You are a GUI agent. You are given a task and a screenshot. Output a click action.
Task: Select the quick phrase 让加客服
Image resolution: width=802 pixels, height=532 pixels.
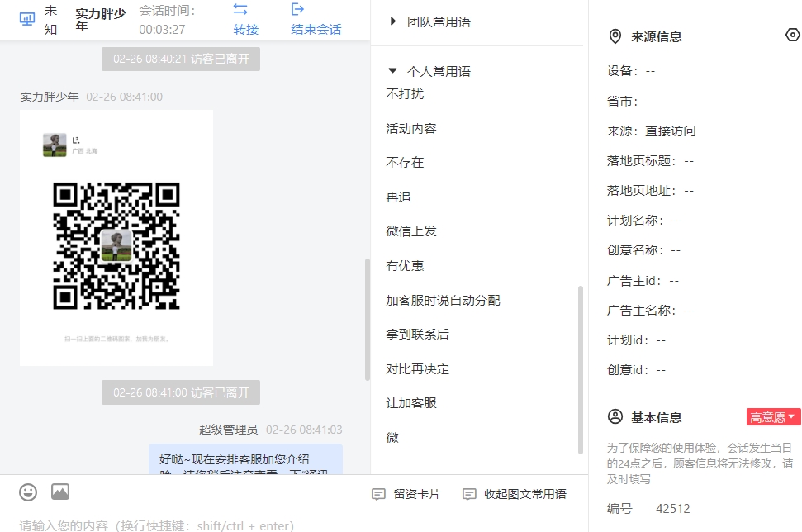pyautogui.click(x=411, y=402)
